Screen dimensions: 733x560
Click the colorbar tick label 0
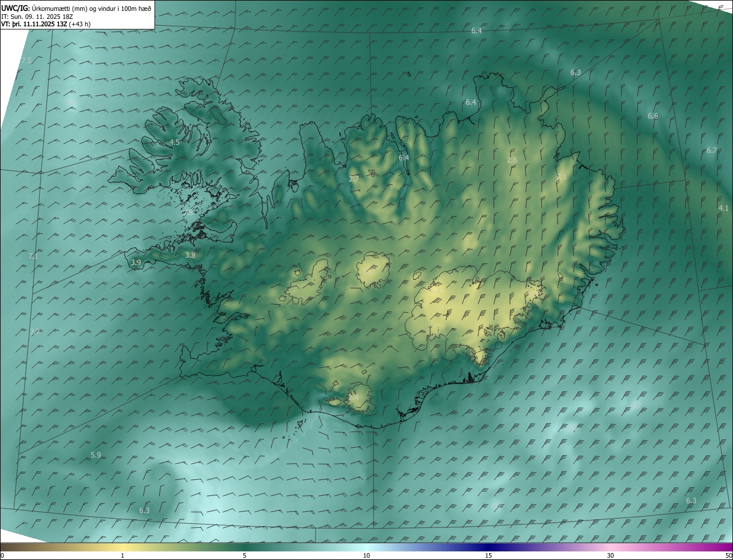(x=2, y=555)
